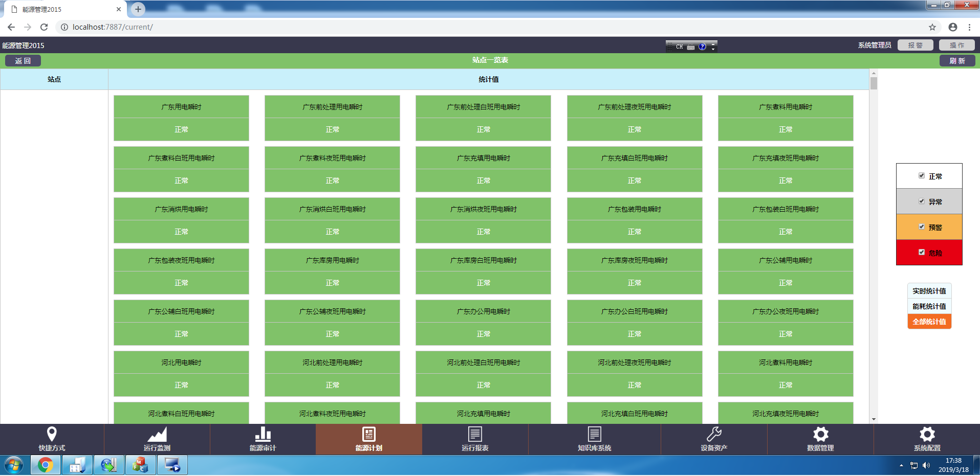Open 运行监测 chart icon
Image resolution: width=980 pixels, height=476 pixels.
(x=157, y=434)
